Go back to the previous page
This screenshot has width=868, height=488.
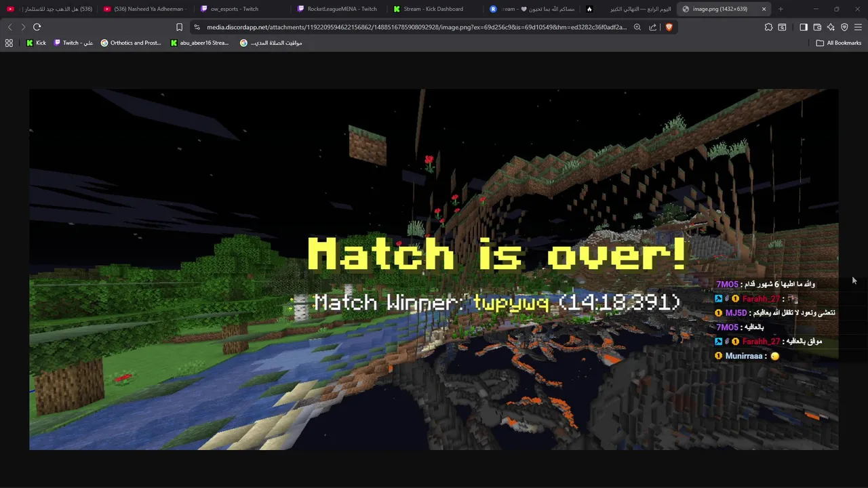coord(9,27)
